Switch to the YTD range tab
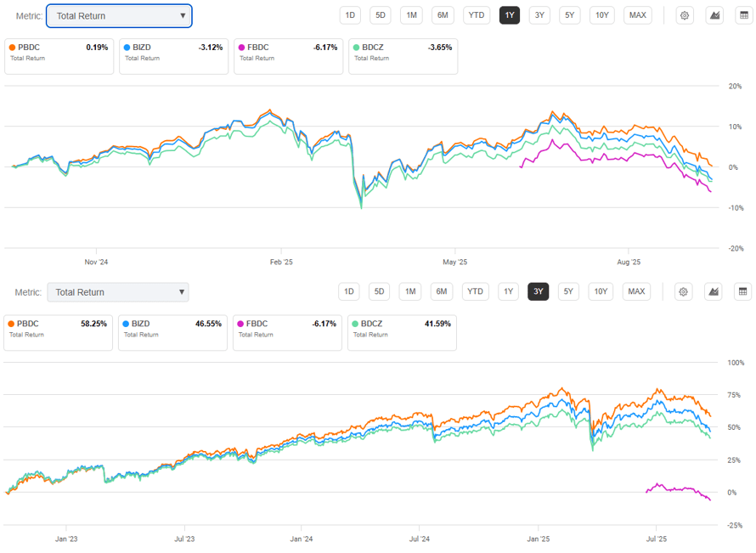Screen dimensions: 756x553 [x=477, y=14]
